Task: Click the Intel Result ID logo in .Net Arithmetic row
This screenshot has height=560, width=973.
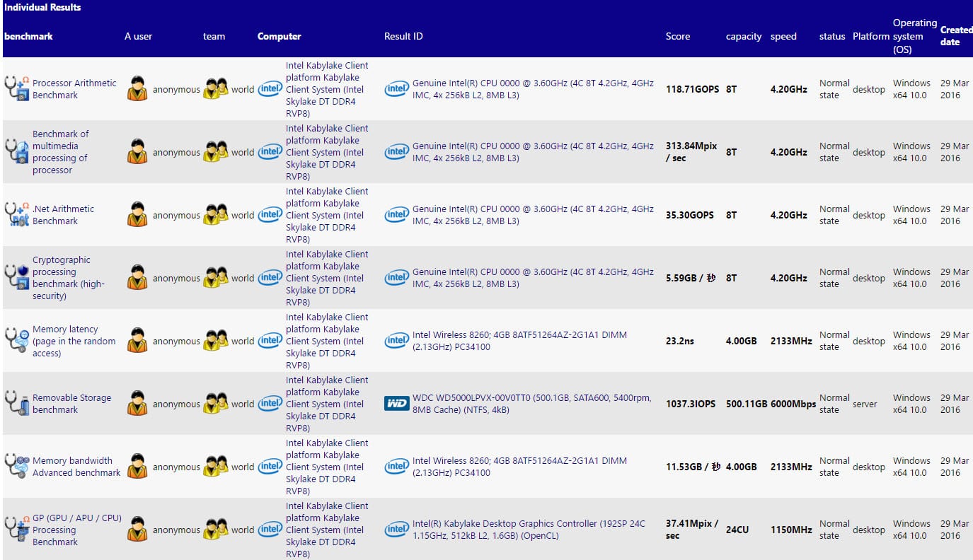Action: [396, 215]
